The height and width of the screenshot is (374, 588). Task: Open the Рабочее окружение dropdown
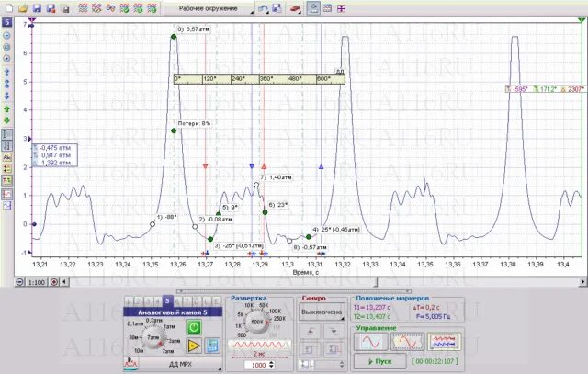click(209, 8)
